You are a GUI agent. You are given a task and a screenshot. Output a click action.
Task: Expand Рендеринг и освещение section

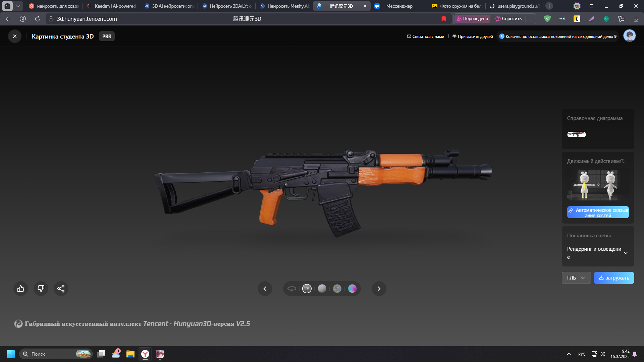tap(626, 253)
